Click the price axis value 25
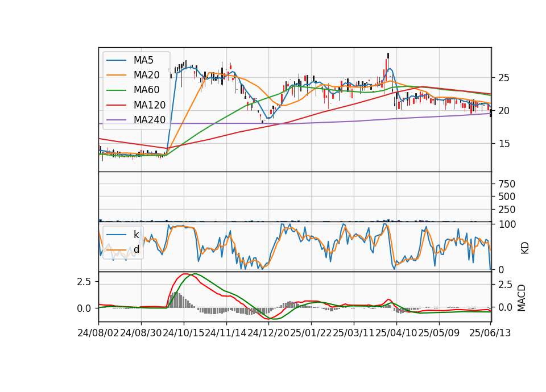 [504, 78]
